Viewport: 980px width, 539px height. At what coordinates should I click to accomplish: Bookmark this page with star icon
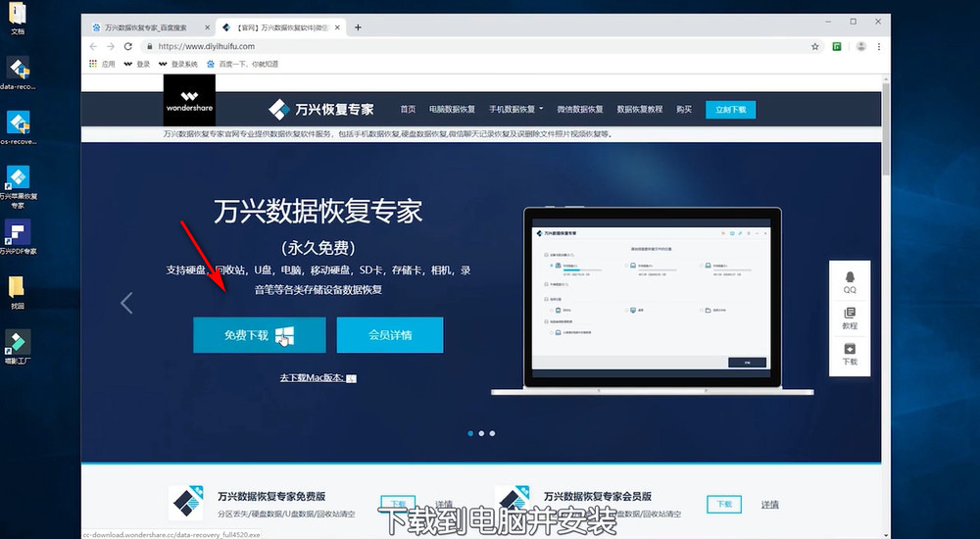pos(815,46)
